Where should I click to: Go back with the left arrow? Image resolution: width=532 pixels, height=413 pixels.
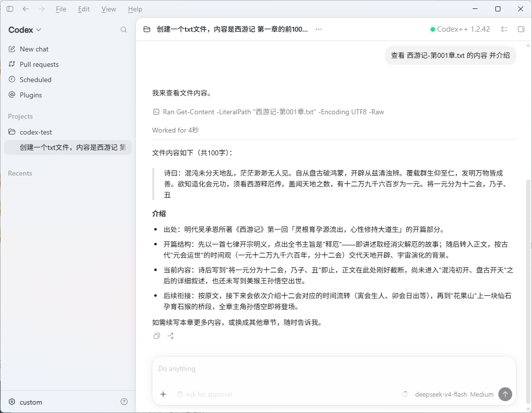click(25, 9)
